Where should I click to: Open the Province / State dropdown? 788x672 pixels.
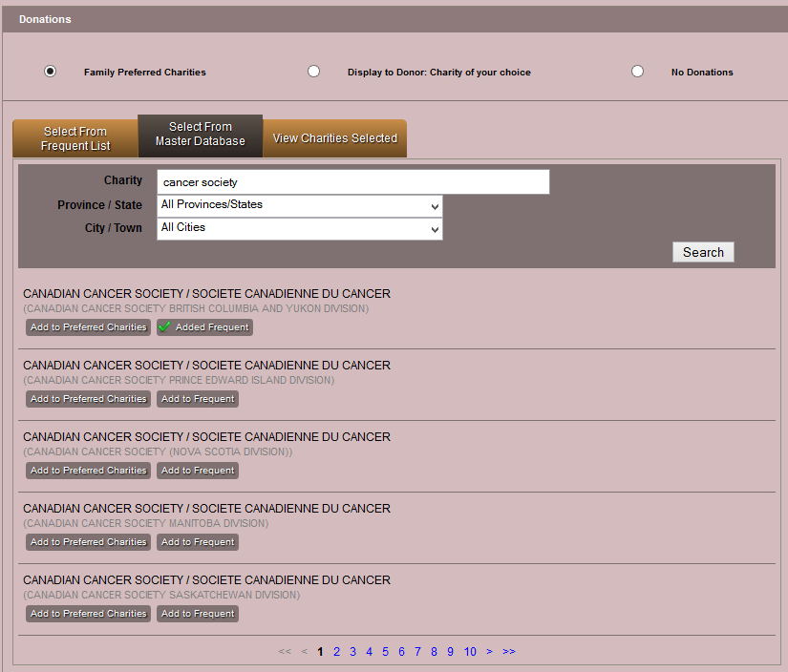[x=300, y=206]
